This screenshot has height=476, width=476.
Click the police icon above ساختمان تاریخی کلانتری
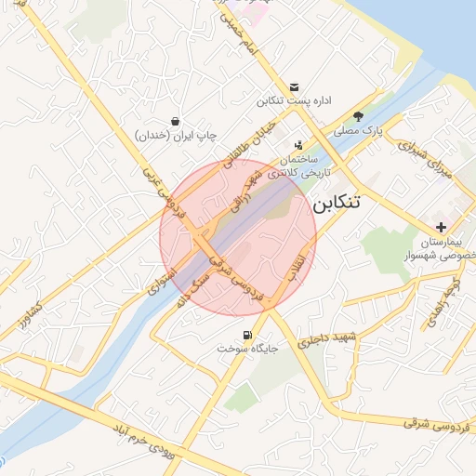(x=298, y=145)
